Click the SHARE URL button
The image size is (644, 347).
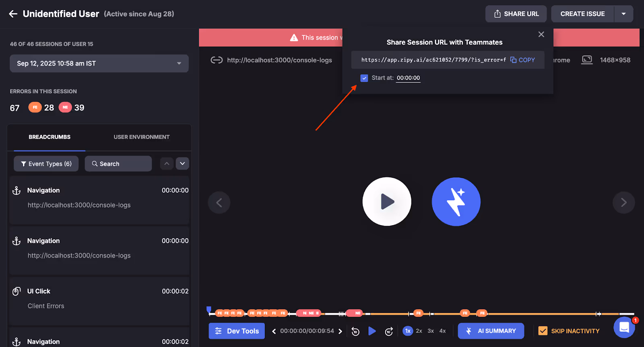coord(516,14)
